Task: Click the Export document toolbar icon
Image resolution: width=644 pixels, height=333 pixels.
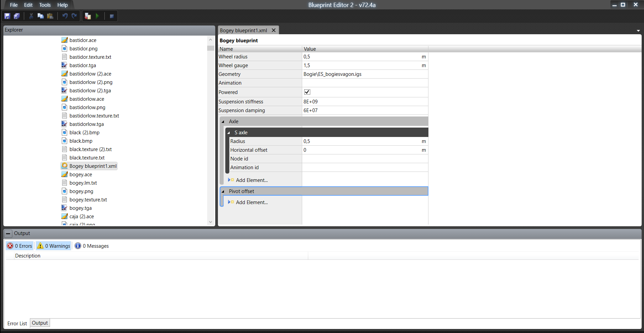Action: [x=88, y=16]
